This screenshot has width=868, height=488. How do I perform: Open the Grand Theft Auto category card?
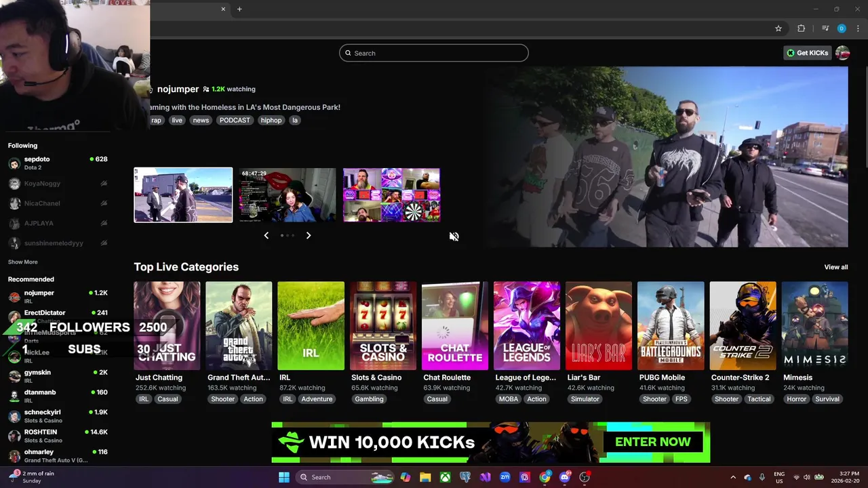(239, 326)
